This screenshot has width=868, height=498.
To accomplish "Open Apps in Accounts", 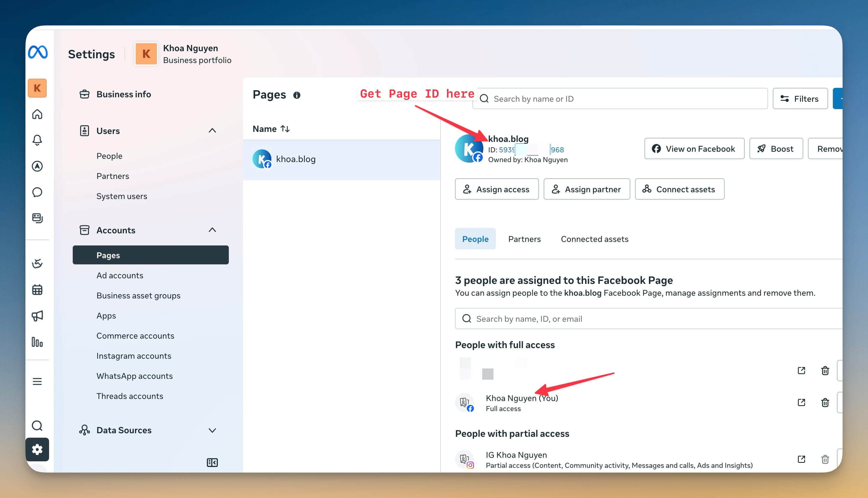I will tap(106, 316).
